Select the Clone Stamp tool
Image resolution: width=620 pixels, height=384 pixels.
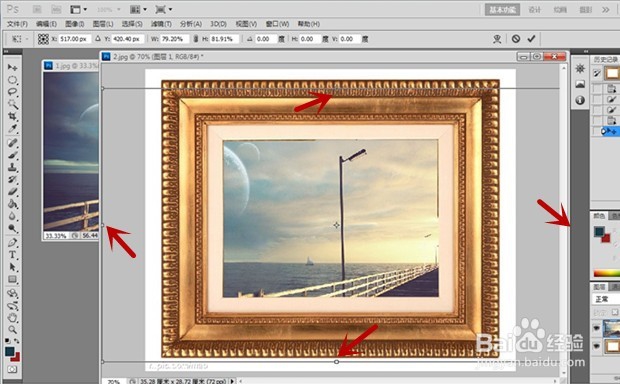(12, 167)
